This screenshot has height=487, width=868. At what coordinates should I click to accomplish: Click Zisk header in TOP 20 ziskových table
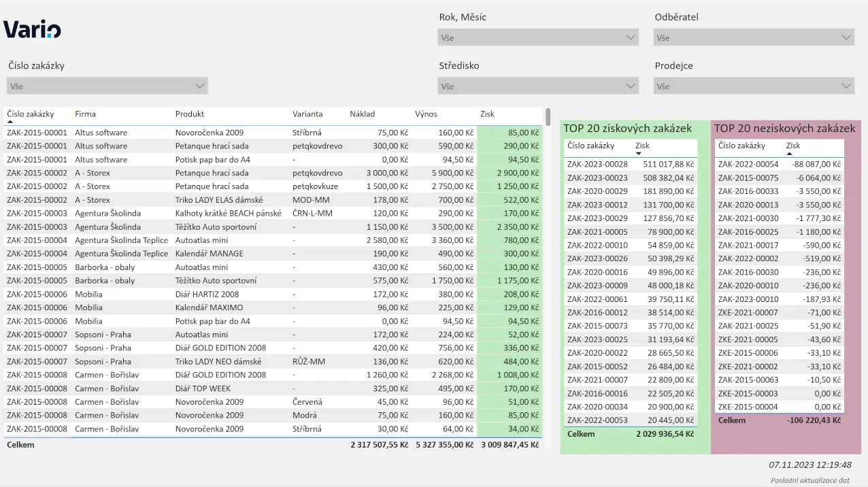[642, 146]
